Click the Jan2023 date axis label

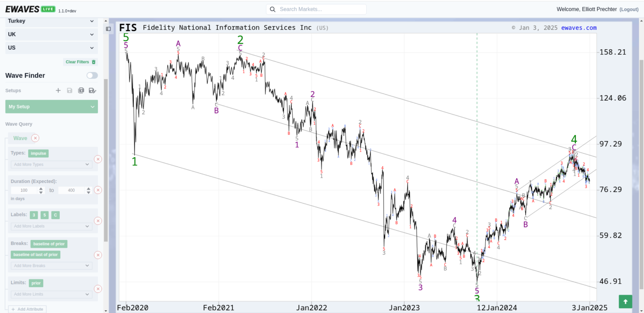click(404, 307)
